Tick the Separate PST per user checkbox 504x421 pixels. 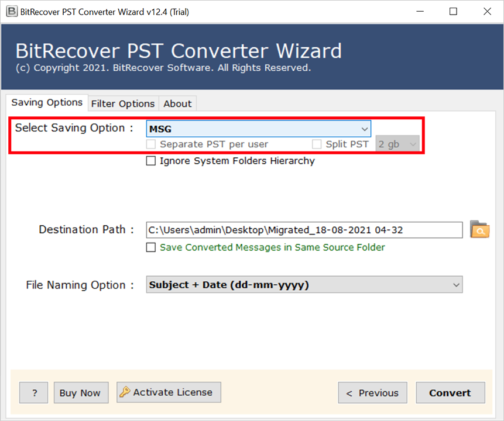151,144
